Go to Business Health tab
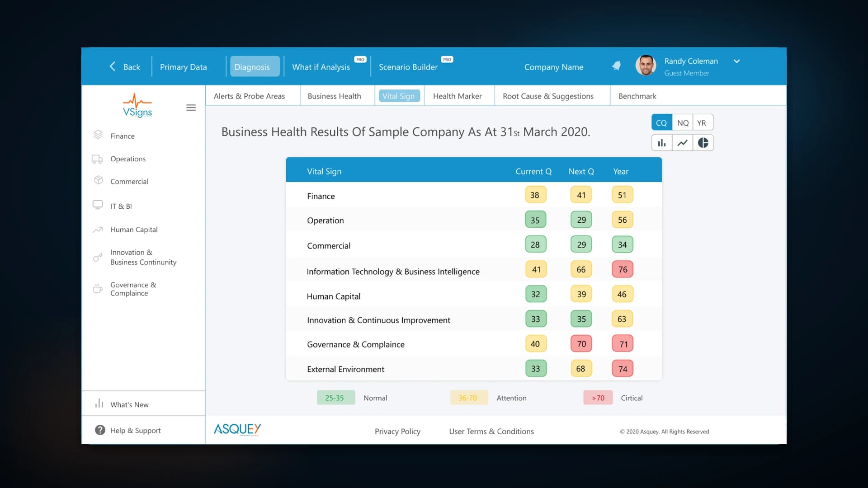Image resolution: width=868 pixels, height=488 pixels. click(335, 96)
